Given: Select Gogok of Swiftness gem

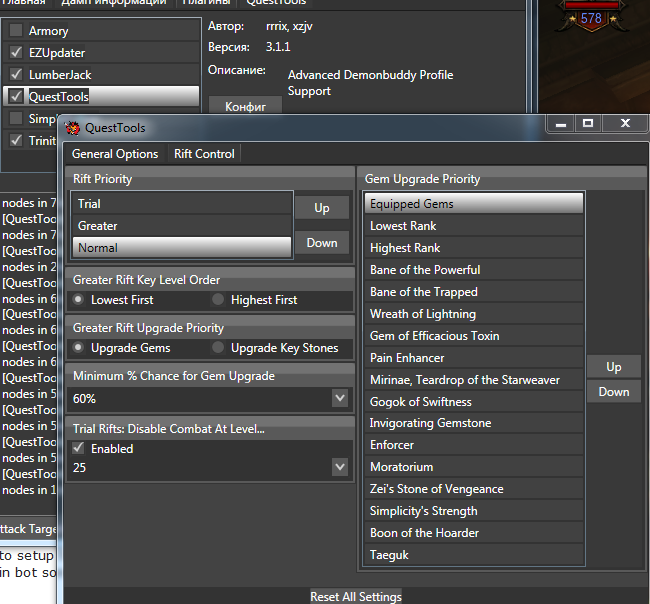Looking at the screenshot, I should click(474, 401).
